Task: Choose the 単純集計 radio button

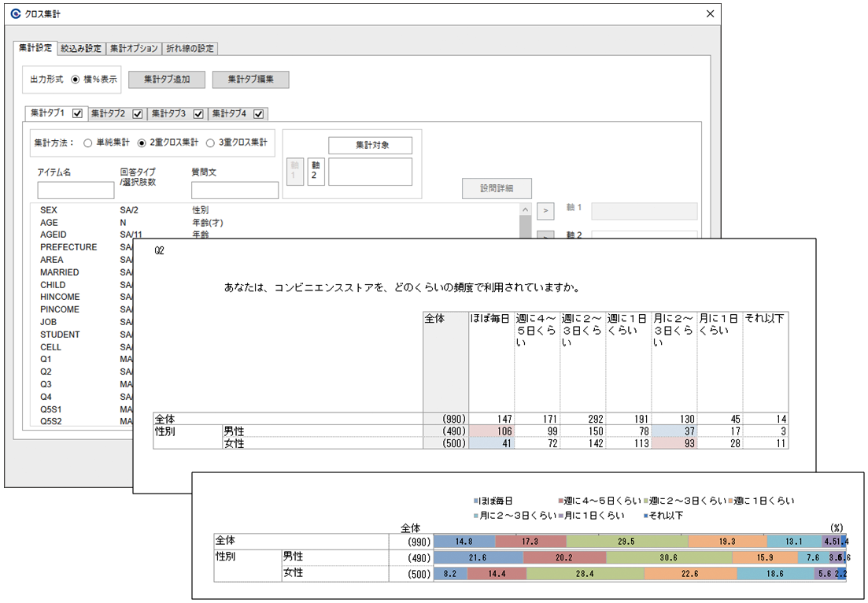Action: pyautogui.click(x=87, y=142)
